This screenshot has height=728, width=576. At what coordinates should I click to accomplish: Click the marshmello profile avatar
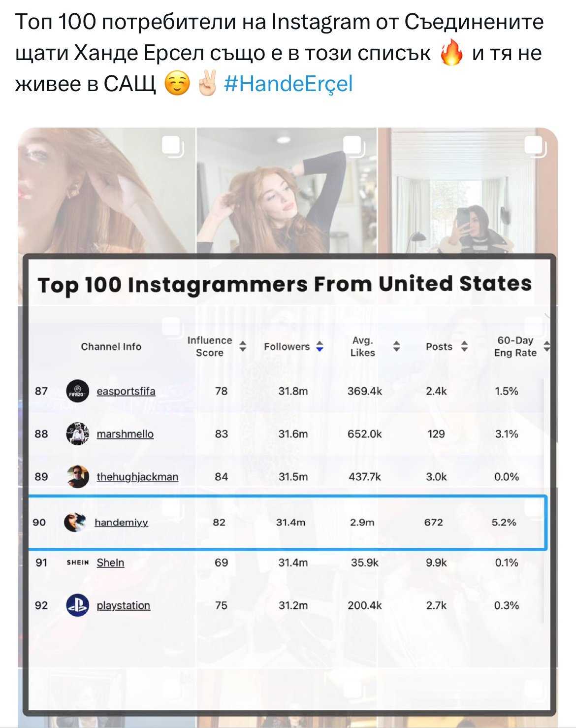click(x=77, y=434)
